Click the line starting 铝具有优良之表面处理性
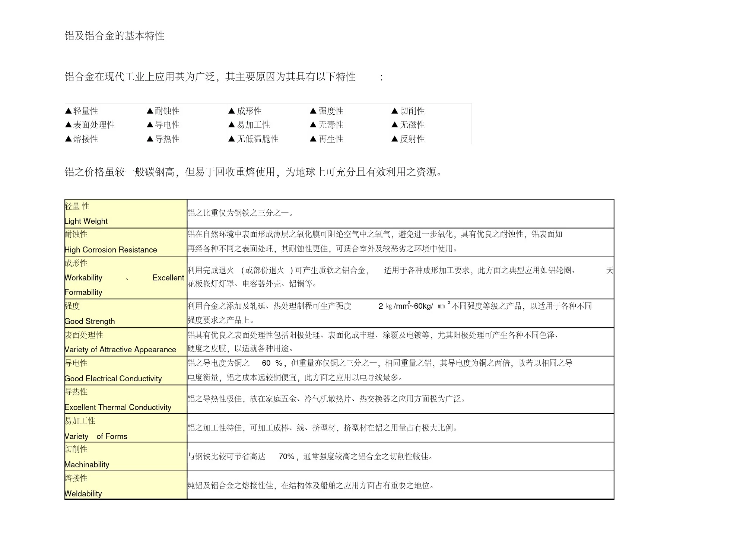Image resolution: width=756 pixels, height=534 pixels. [x=374, y=335]
